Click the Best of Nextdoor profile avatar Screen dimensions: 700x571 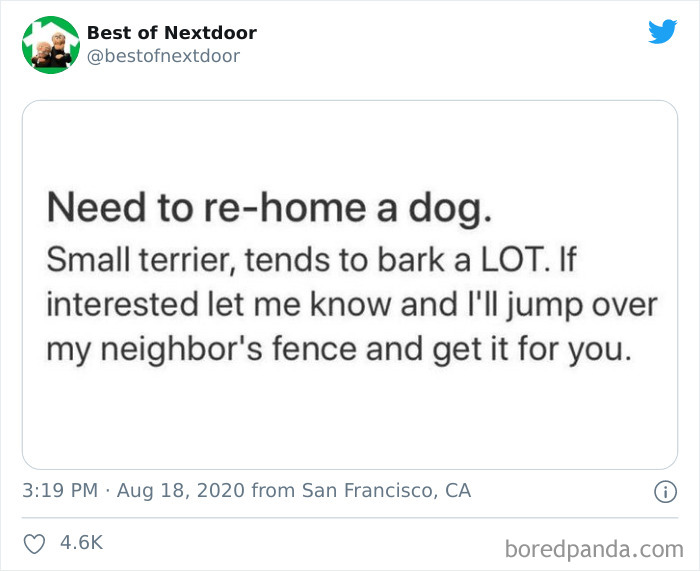click(50, 45)
